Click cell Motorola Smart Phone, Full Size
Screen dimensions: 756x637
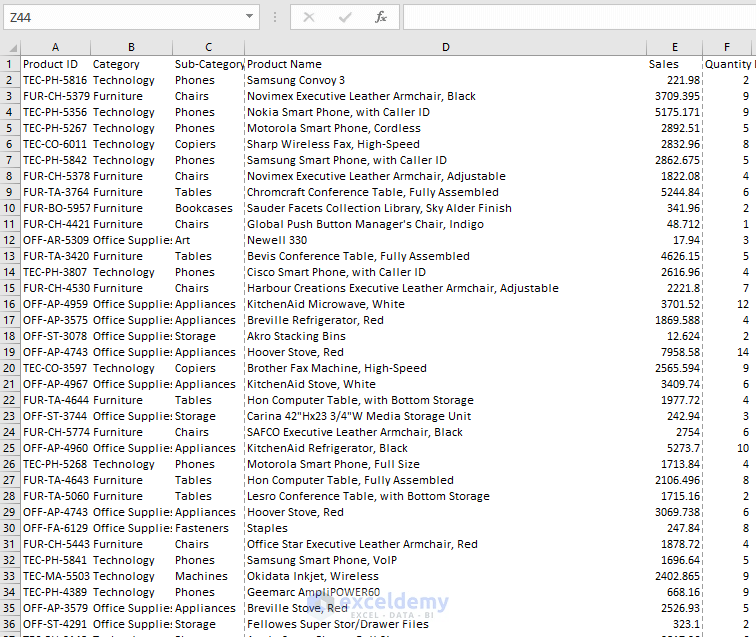tap(446, 464)
